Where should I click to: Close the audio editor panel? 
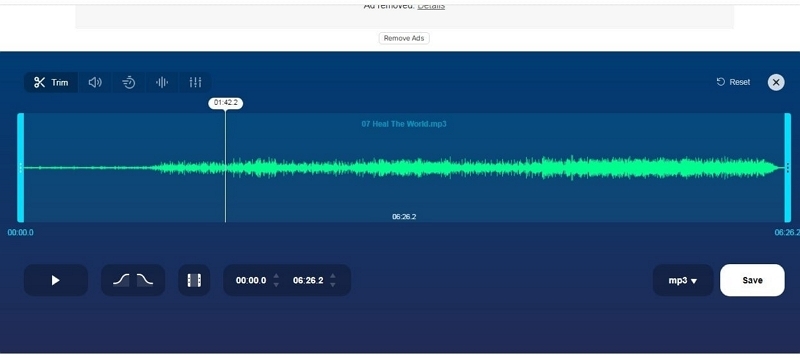[x=776, y=82]
